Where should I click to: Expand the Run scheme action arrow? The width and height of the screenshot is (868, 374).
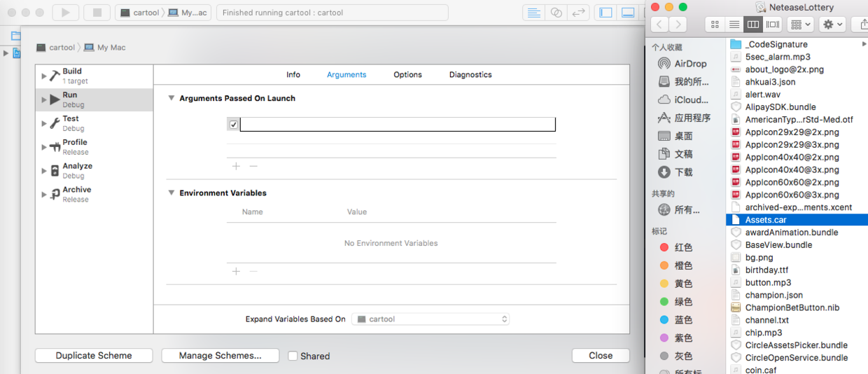43,99
